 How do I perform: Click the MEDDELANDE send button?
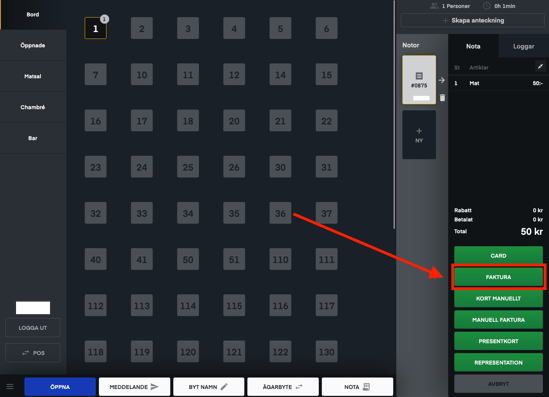coord(134,386)
